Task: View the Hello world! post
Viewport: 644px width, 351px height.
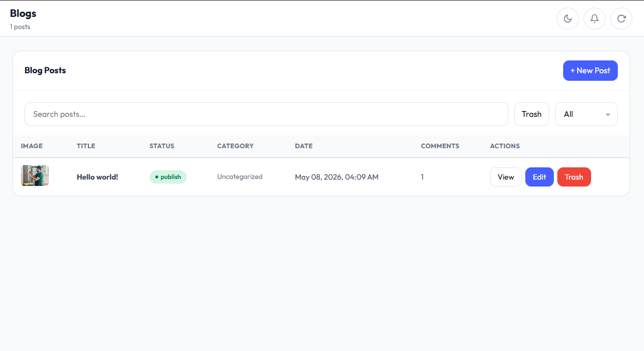Action: pos(506,177)
